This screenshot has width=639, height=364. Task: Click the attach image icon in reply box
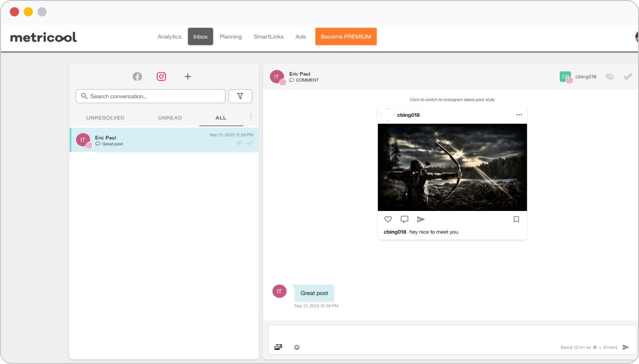[278, 347]
